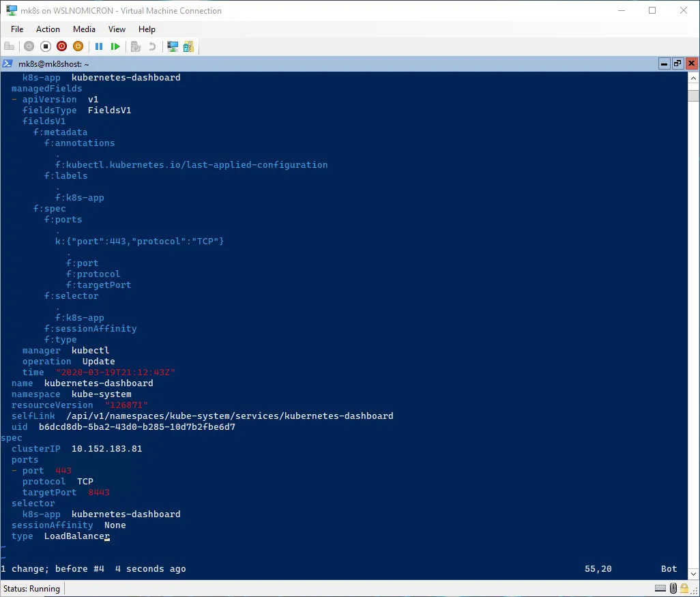Click the inner terminal restore-down button

(x=677, y=63)
